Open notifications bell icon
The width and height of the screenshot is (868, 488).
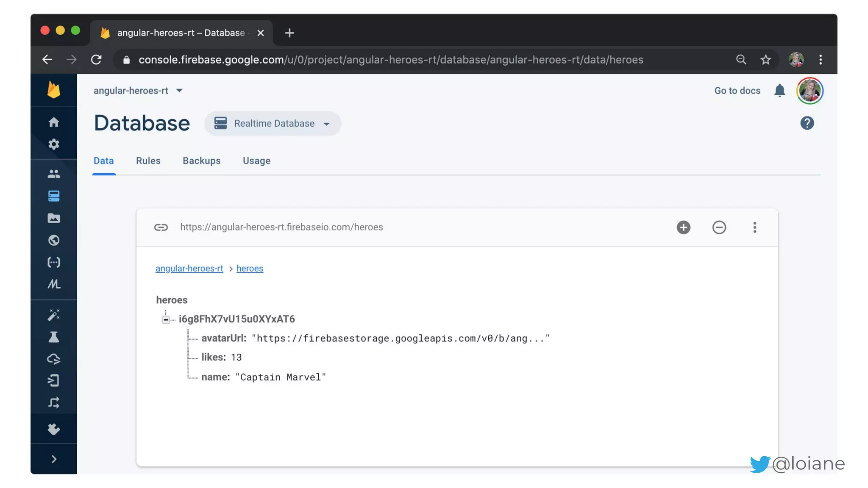779,91
